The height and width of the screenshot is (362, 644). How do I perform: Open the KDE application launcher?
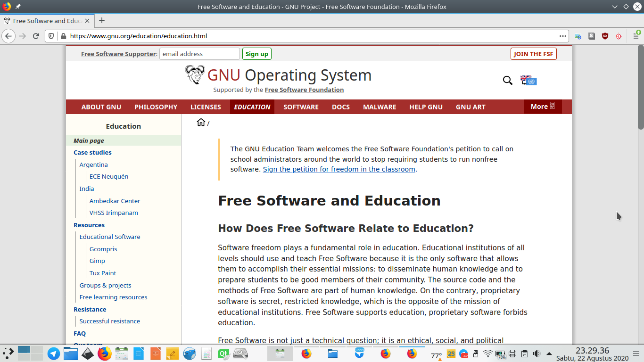coord(9,353)
